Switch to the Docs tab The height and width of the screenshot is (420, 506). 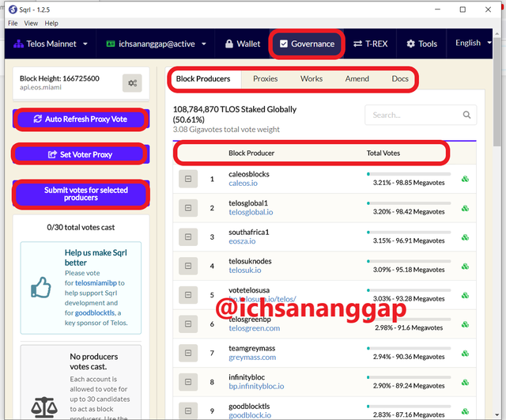(x=400, y=79)
